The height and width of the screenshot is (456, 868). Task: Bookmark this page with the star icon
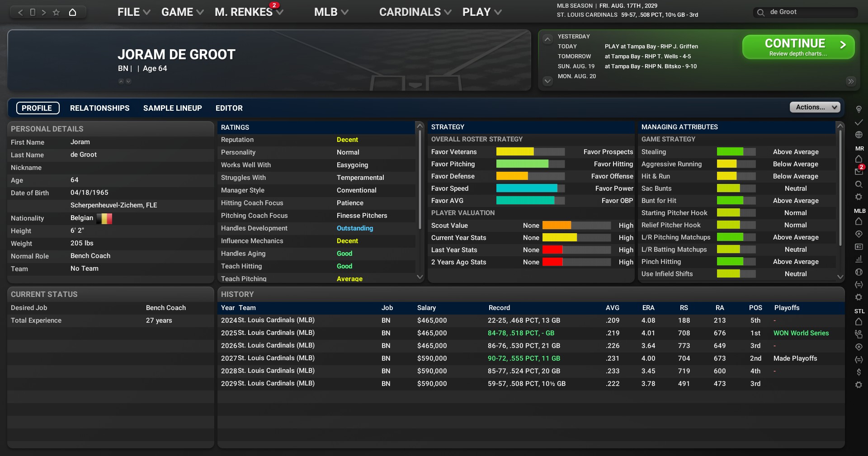pyautogui.click(x=56, y=12)
